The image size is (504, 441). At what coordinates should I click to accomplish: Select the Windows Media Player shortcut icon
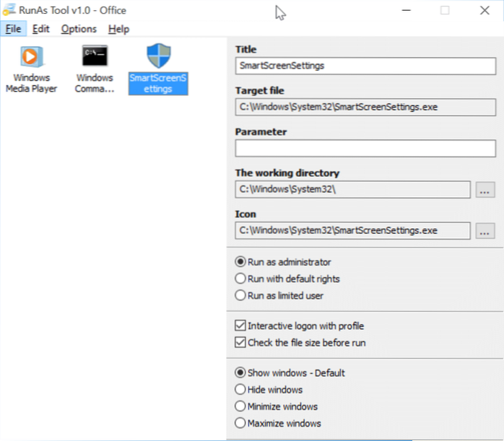coord(30,58)
